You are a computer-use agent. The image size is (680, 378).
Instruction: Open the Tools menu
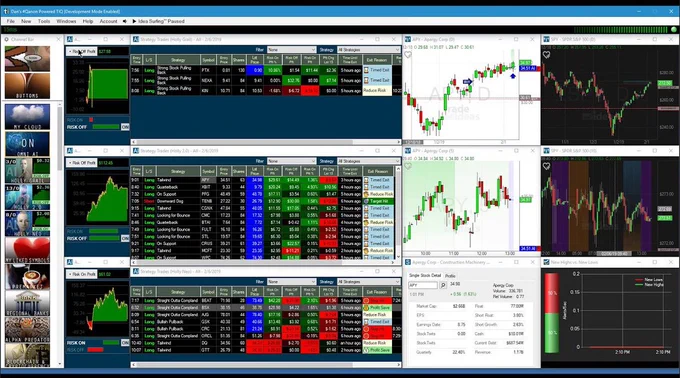44,21
